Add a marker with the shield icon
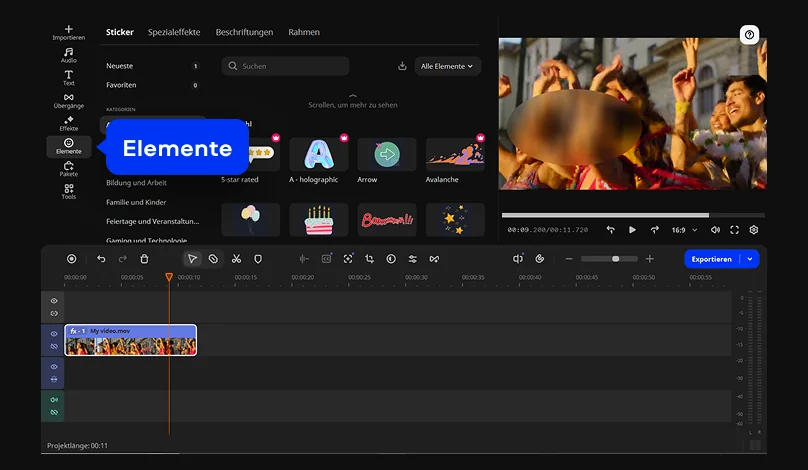Screen dimensions: 808x470 point(258,259)
